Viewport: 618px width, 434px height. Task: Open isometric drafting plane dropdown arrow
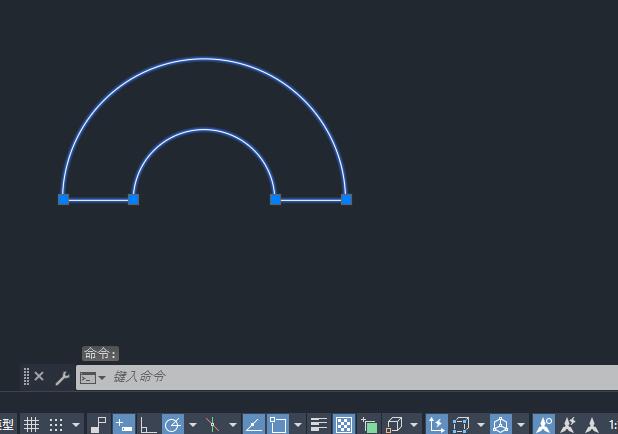[x=233, y=425]
